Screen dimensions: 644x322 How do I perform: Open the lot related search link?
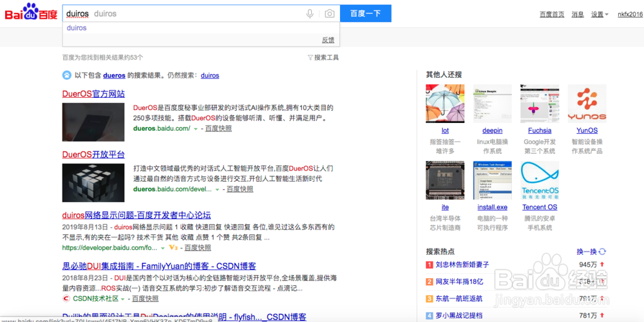445,131
